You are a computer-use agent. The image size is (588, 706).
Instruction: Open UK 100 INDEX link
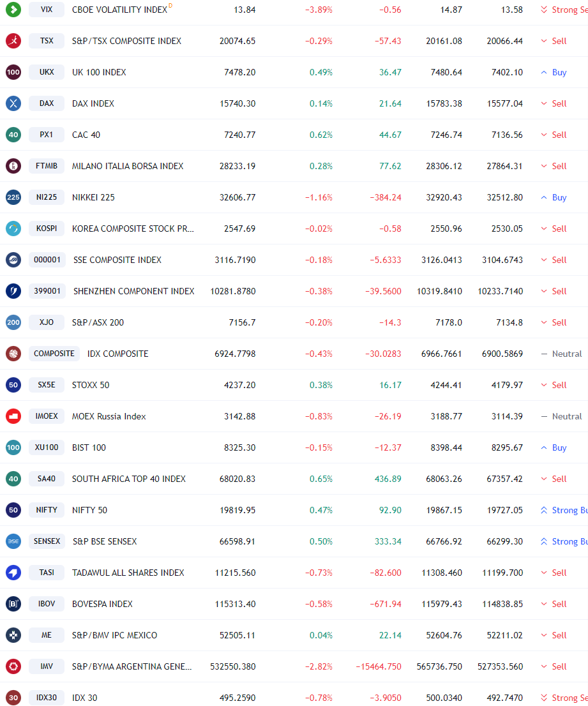click(99, 72)
